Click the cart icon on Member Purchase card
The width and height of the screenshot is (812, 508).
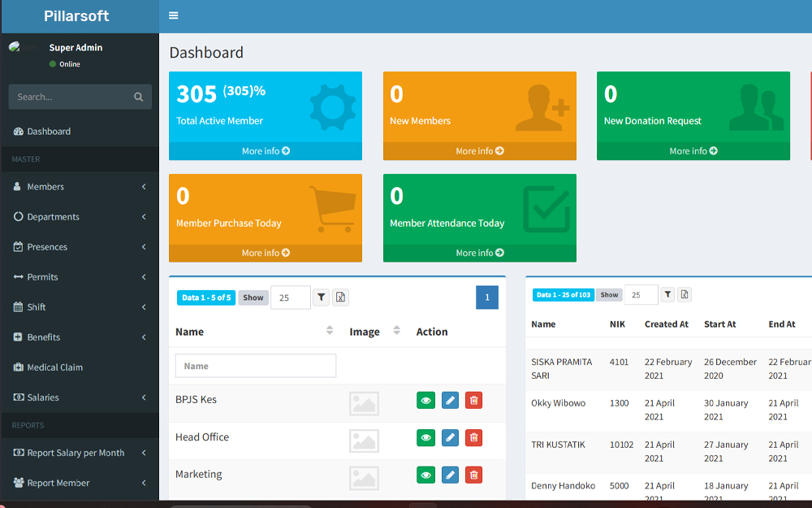pyautogui.click(x=334, y=207)
